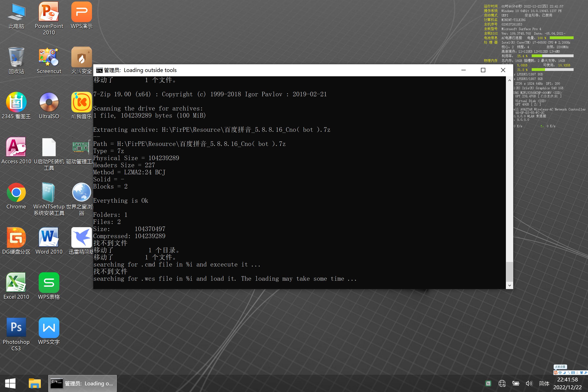Open 火绒安全 security icon
This screenshot has width=588, height=392.
[x=81, y=61]
